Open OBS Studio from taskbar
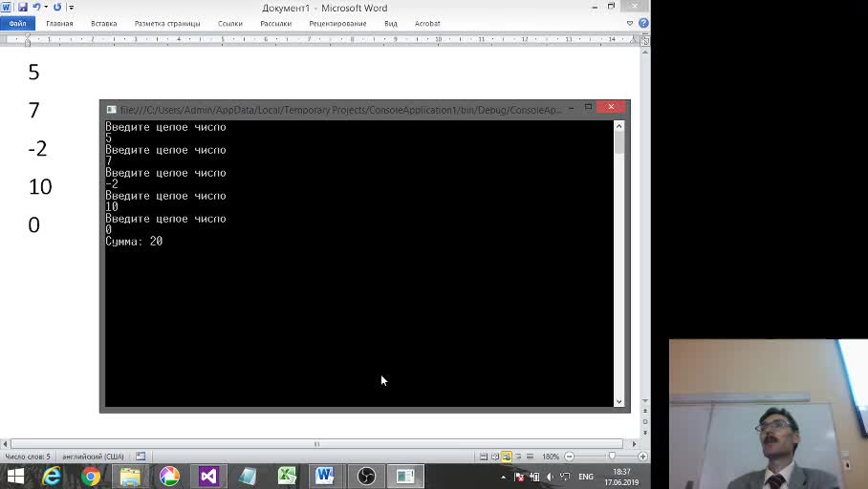The width and height of the screenshot is (868, 489). (366, 477)
